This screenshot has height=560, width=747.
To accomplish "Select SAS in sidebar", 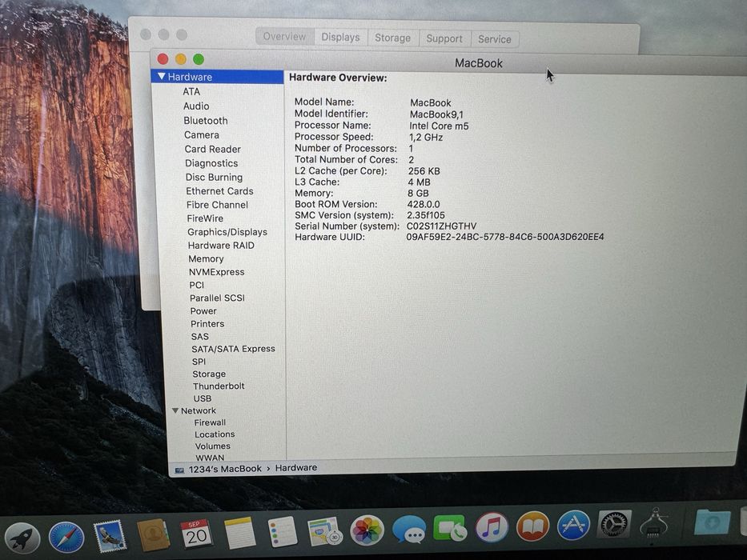I will 200,336.
